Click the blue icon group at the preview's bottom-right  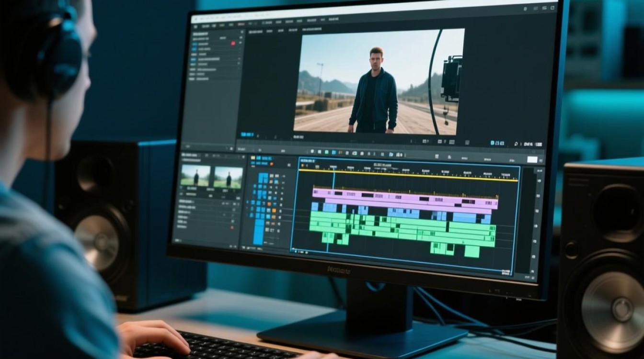point(496,143)
